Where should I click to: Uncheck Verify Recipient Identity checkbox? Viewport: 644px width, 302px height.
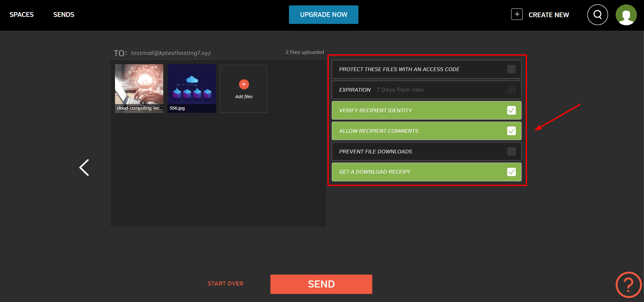click(511, 110)
